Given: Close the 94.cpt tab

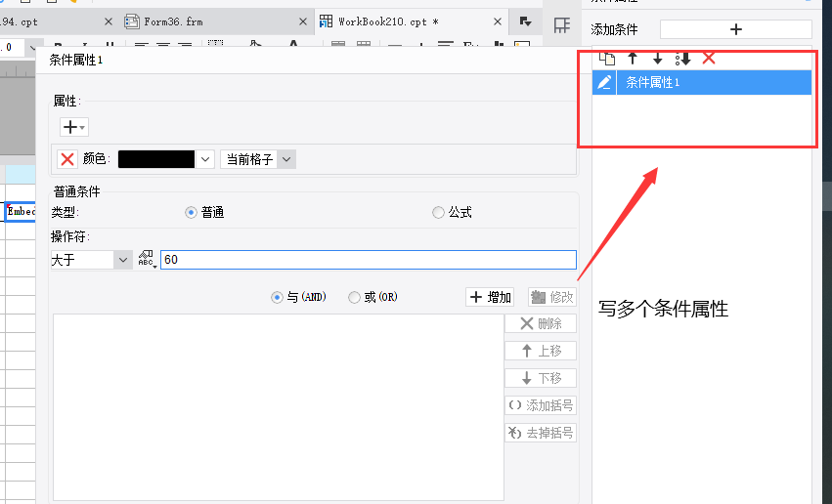Looking at the screenshot, I should (x=109, y=21).
